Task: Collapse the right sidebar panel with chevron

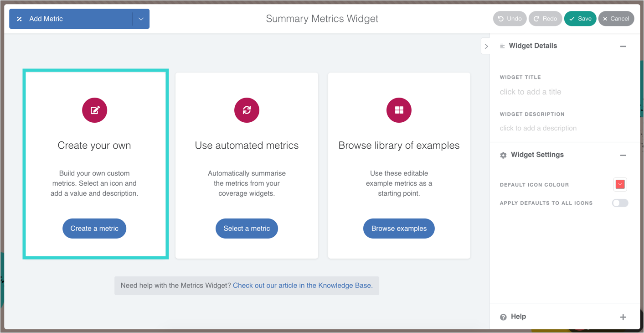Action: click(x=486, y=46)
